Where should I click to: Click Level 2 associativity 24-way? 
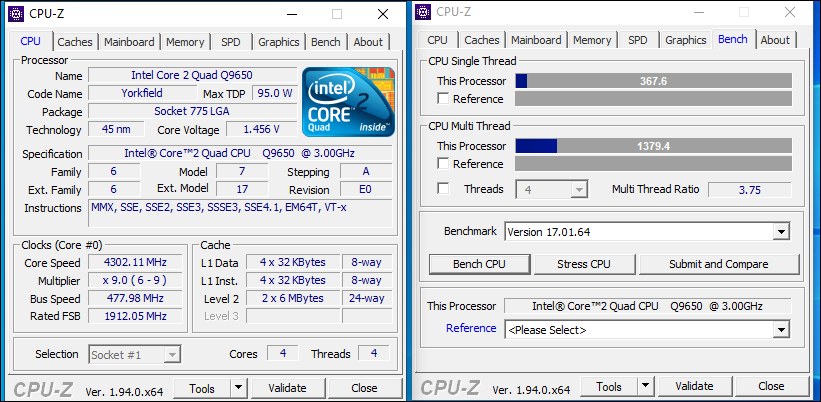pos(367,298)
